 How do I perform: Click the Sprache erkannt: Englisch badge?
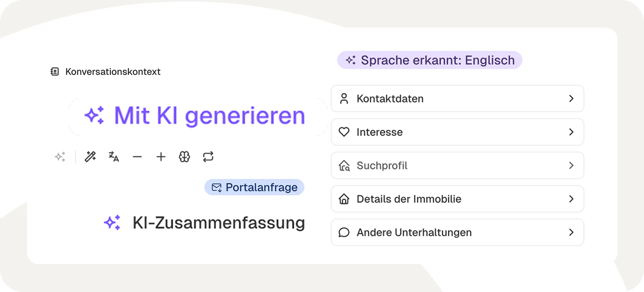coord(430,60)
